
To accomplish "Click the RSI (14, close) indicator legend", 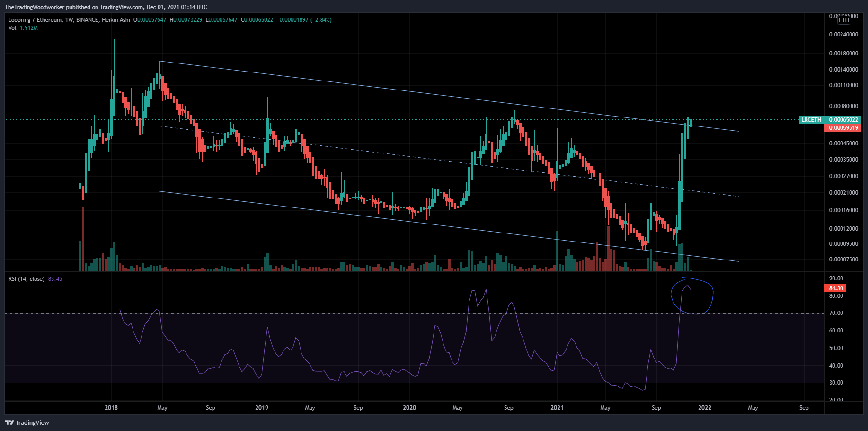I will coord(27,279).
